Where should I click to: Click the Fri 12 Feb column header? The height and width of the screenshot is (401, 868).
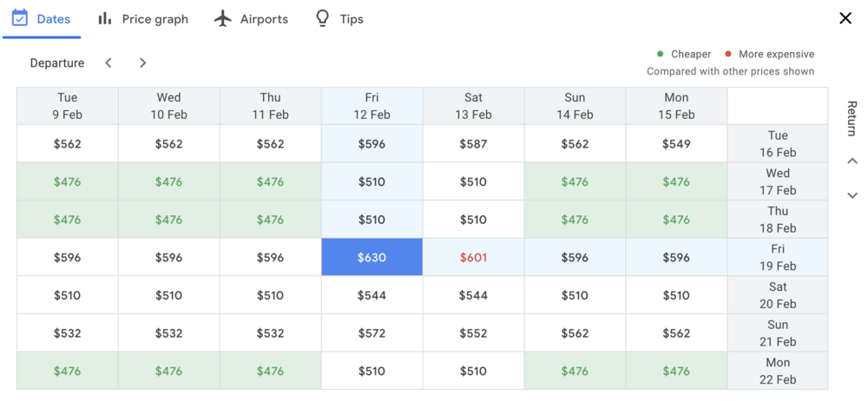pyautogui.click(x=372, y=106)
